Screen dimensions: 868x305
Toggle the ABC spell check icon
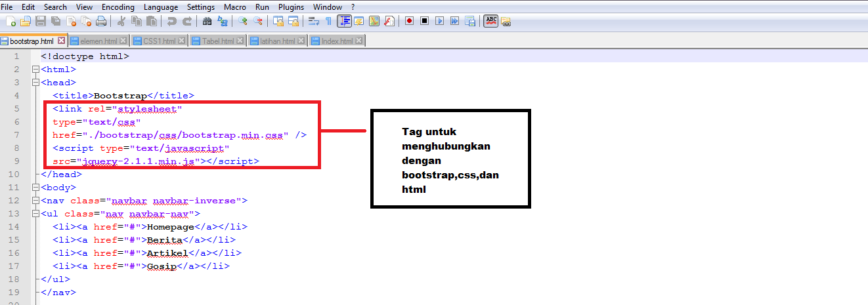point(491,21)
